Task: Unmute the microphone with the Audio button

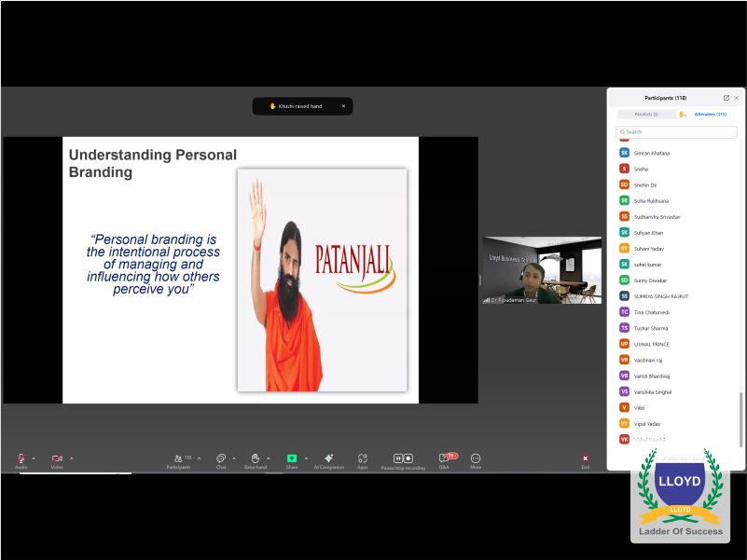Action: pos(21,460)
